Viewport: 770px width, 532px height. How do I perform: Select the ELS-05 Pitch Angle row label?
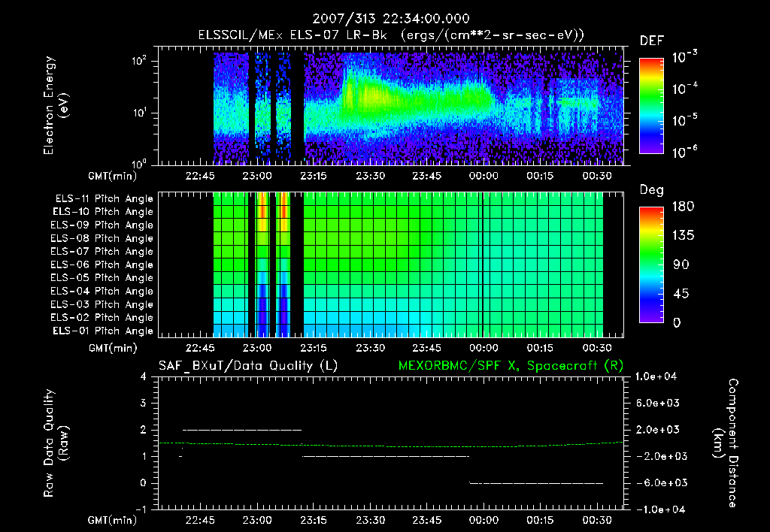point(102,278)
